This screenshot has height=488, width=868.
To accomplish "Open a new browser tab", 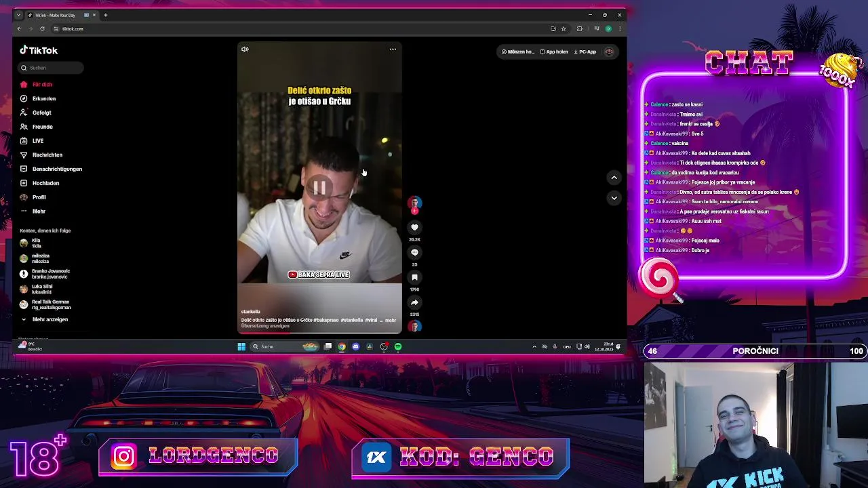I will tap(105, 15).
